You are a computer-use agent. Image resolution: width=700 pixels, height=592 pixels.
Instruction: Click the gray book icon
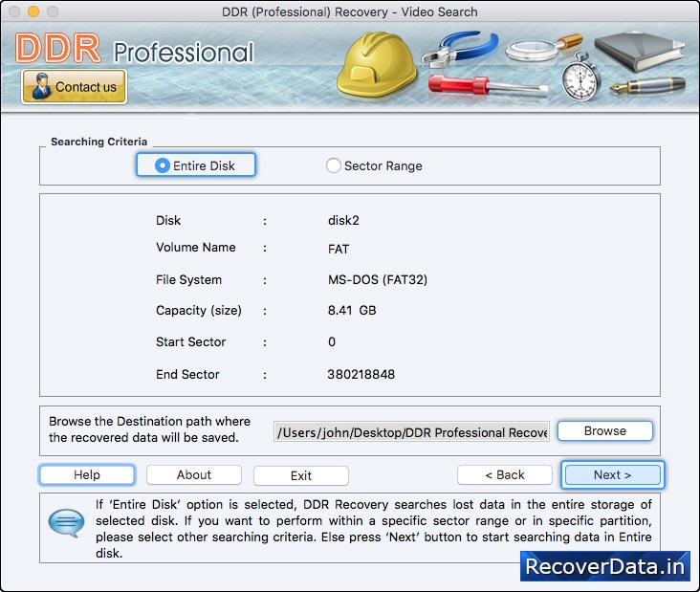tap(640, 52)
